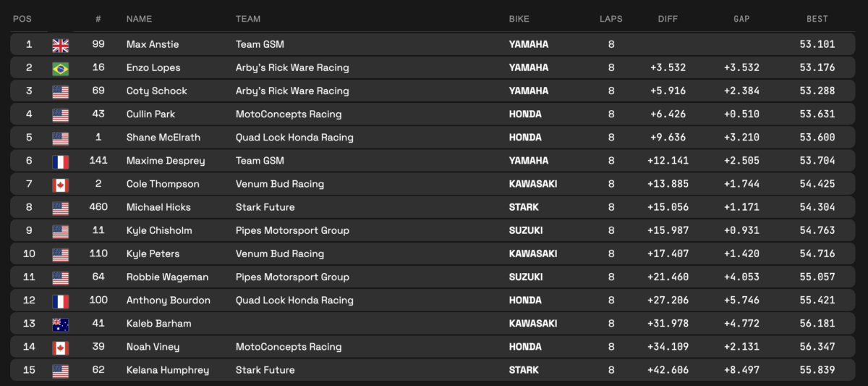This screenshot has height=386, width=868.
Task: Select Kyle Chisholm's best lap 54.763
Action: [x=817, y=230]
